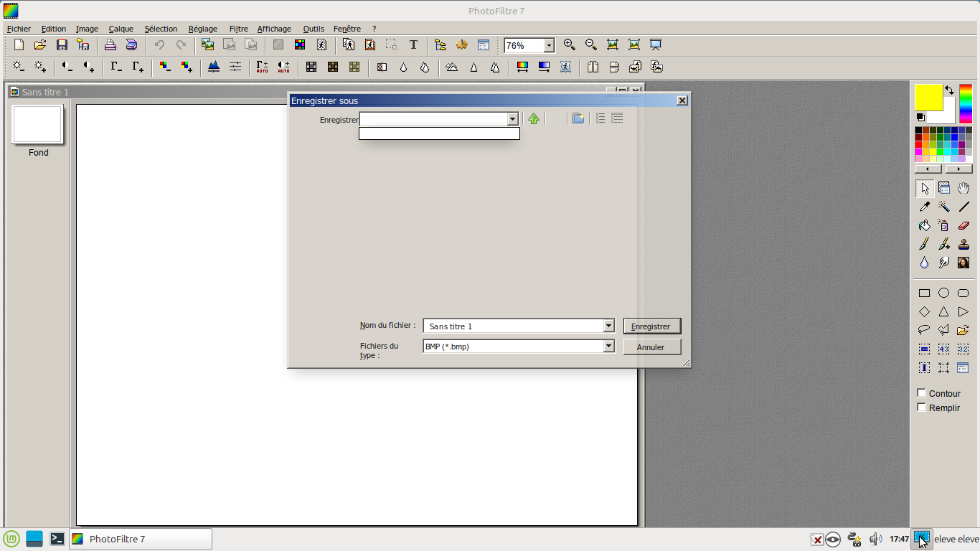Show previous palette colors with left arrow
This screenshot has height=551, width=980.
(928, 169)
